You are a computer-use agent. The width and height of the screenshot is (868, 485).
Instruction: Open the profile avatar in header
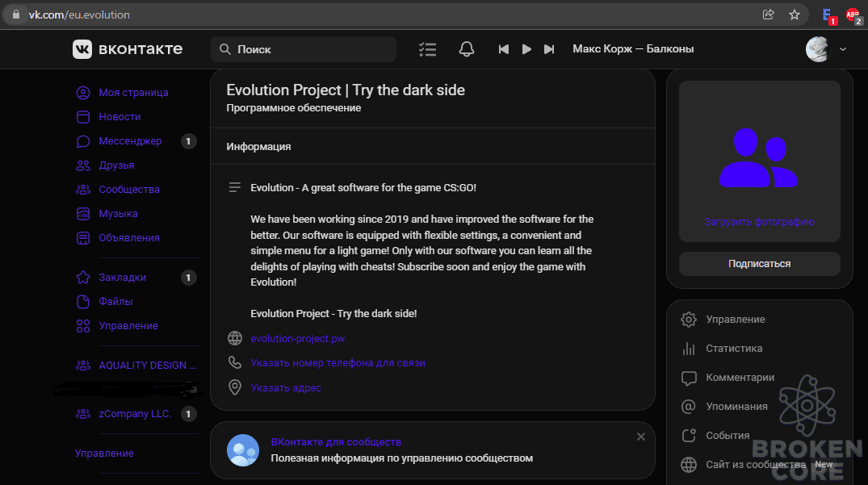pos(818,49)
